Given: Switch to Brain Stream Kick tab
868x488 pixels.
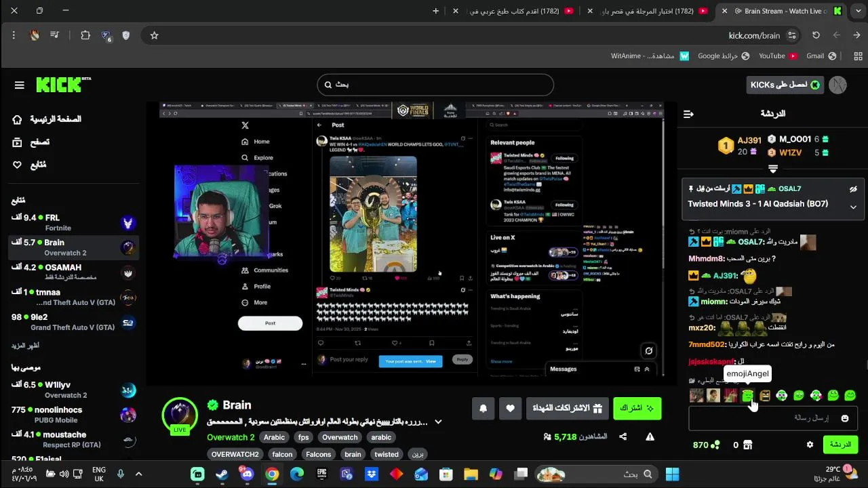Looking at the screenshot, I should [x=783, y=11].
